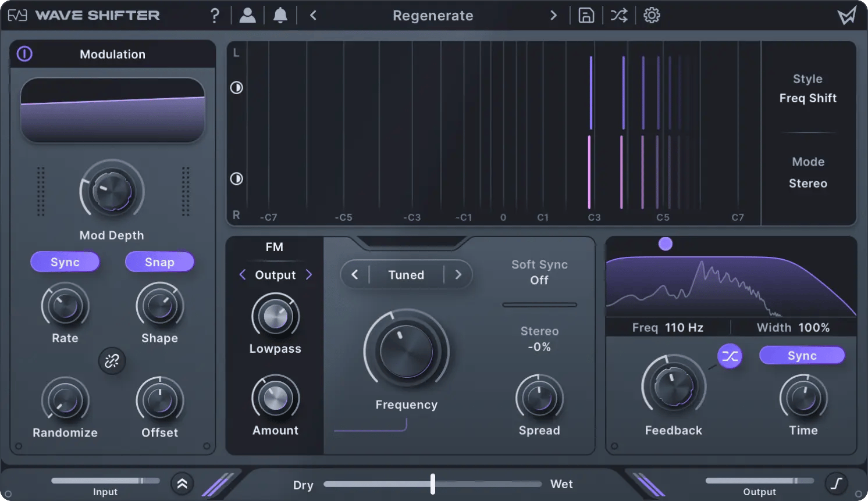Click the Dry/Wet mix slider handle
The height and width of the screenshot is (501, 868).
432,484
